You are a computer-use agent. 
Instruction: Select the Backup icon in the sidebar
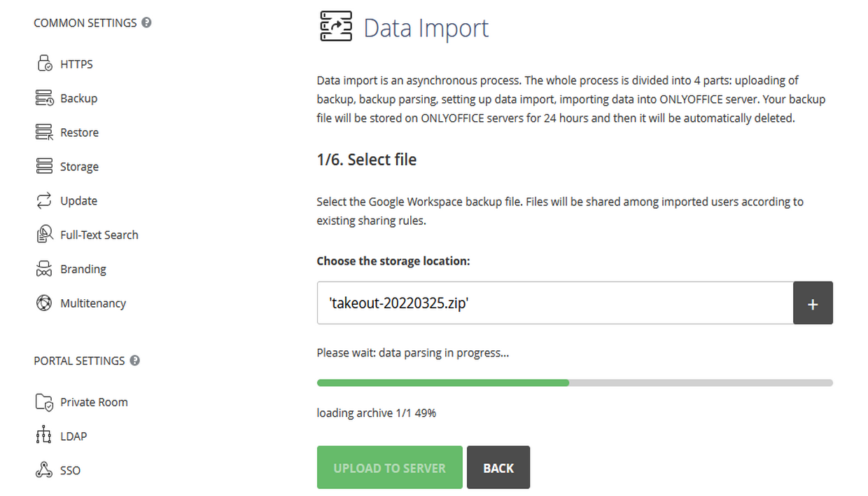pos(43,97)
